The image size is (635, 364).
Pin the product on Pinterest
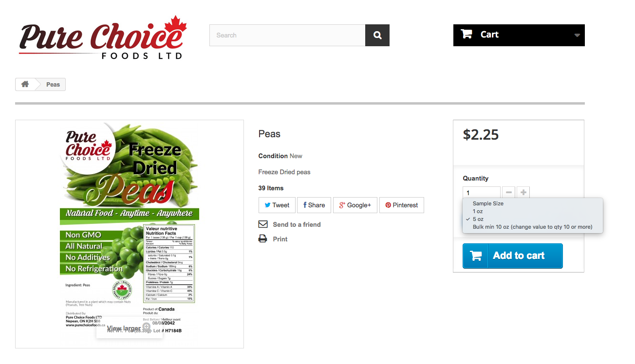(x=402, y=205)
